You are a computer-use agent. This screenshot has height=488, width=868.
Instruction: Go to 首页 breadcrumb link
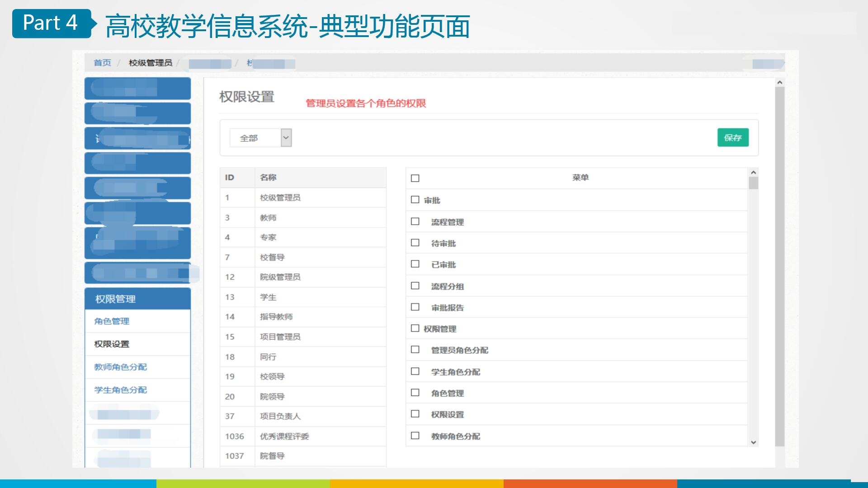click(x=102, y=63)
